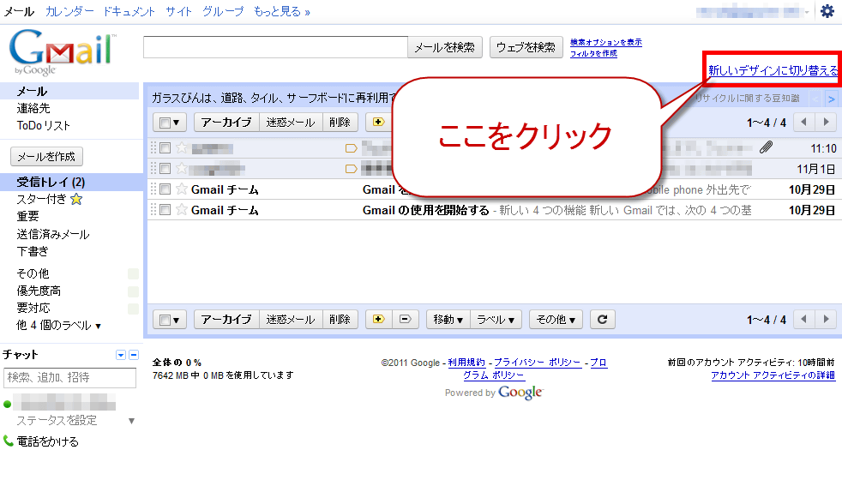Screen dimensions: 842x504
Task: Show next web clip with arrow
Action: 831,99
